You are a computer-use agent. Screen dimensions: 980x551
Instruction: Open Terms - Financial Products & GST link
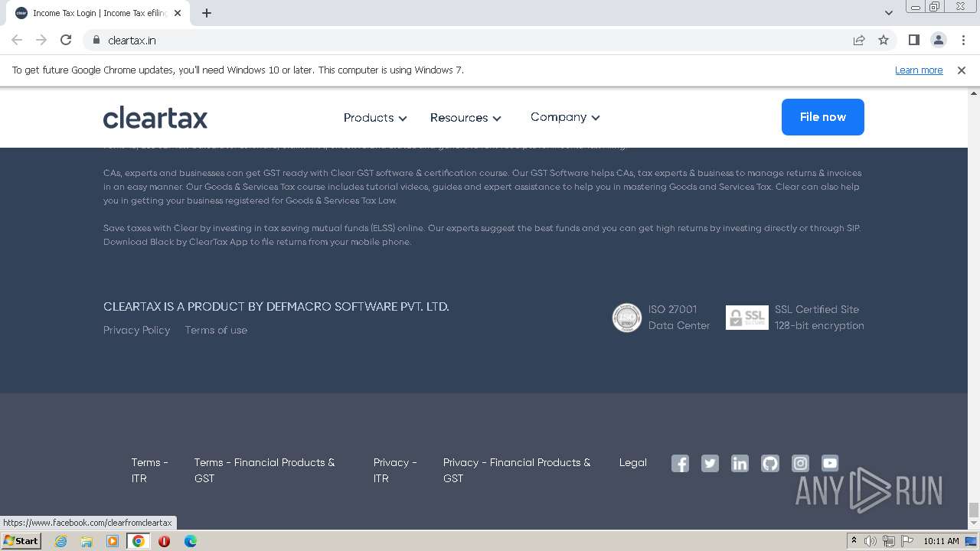coord(264,470)
